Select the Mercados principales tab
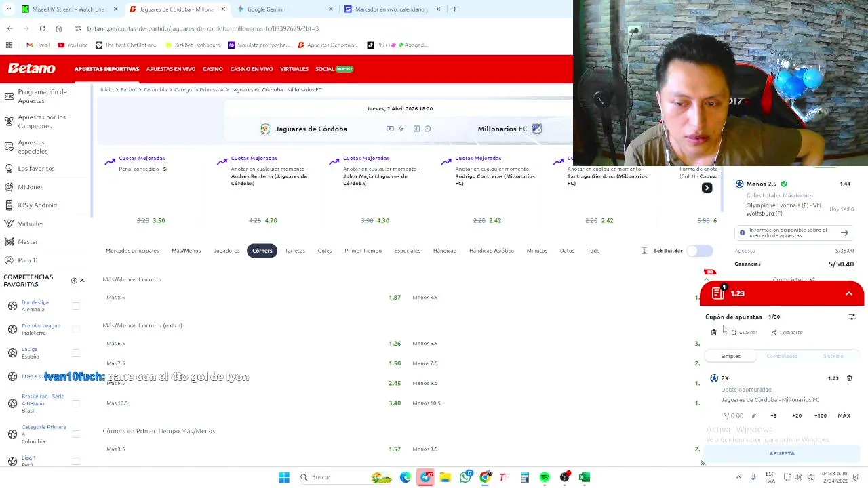The width and height of the screenshot is (868, 488). click(132, 251)
